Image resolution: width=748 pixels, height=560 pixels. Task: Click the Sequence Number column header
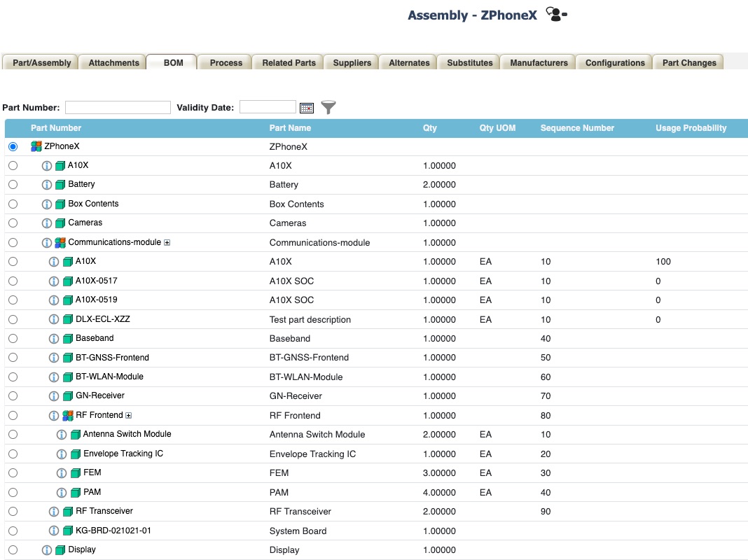click(577, 127)
